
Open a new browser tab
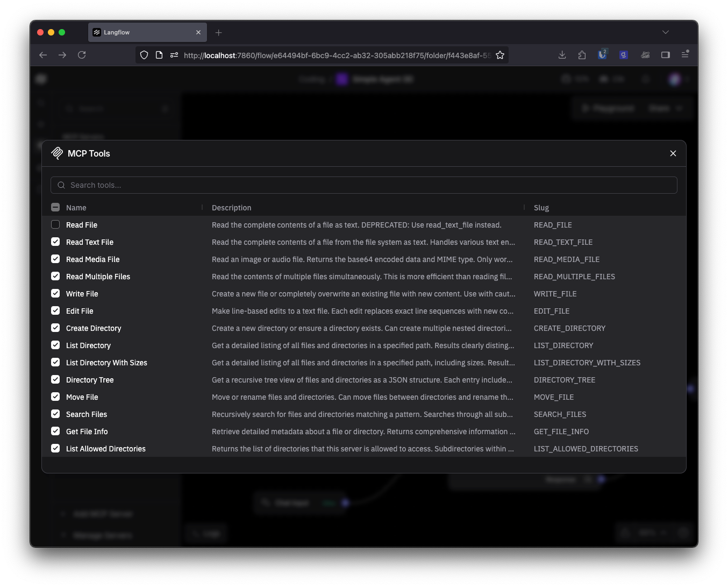pos(218,33)
